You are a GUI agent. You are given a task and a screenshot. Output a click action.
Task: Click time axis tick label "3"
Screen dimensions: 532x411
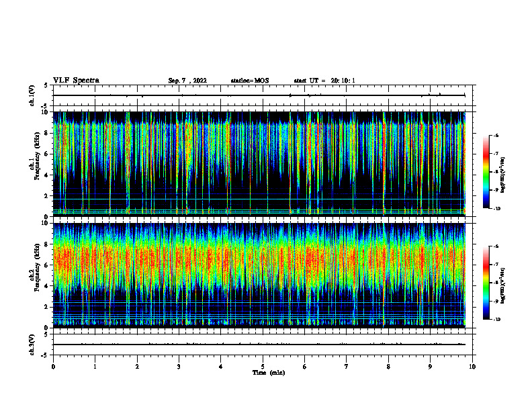pyautogui.click(x=179, y=367)
